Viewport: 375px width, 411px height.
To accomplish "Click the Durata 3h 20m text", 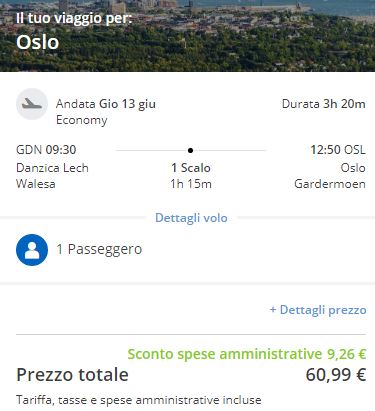I will [x=324, y=104].
